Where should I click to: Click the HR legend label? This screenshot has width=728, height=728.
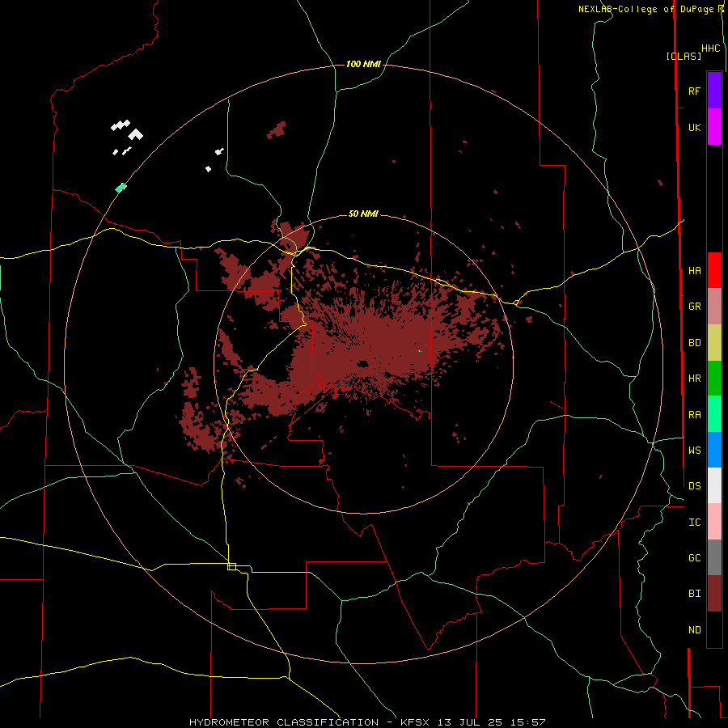point(694,379)
